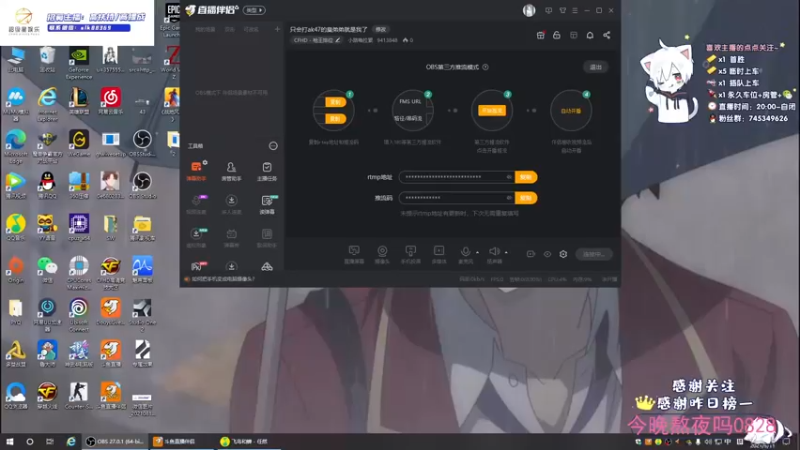Screen dimensions: 800x450
Task: Exit OBS mode with 退出 button
Action: [x=595, y=67]
